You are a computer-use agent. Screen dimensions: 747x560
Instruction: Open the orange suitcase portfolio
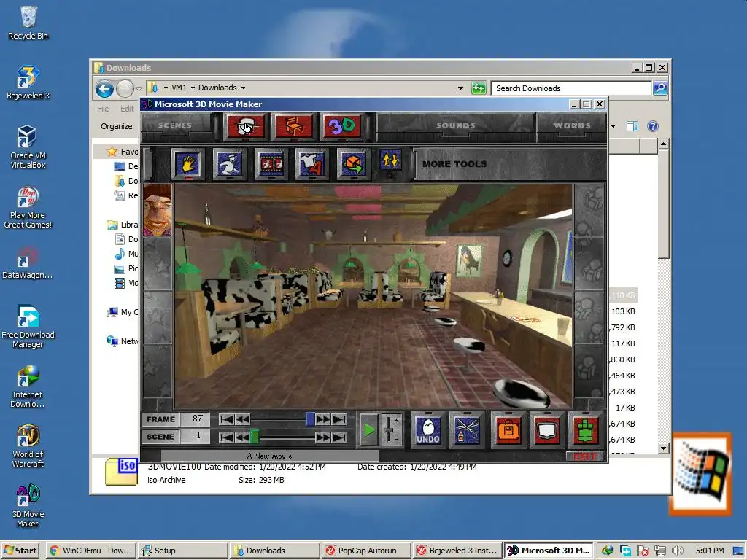(508, 430)
